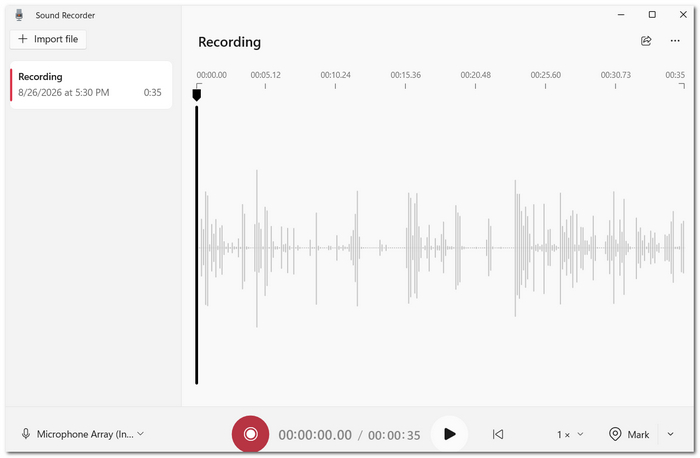Click the Recording title heading
700x458 pixels.
pos(229,42)
